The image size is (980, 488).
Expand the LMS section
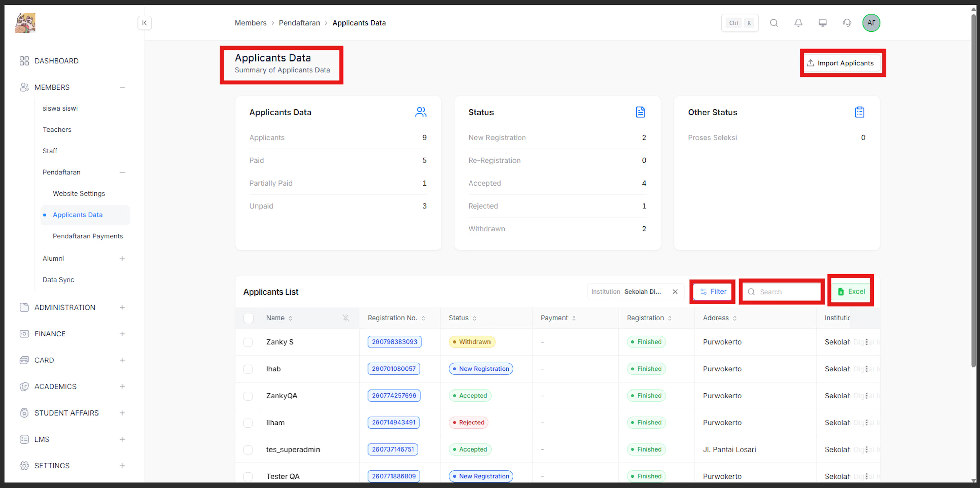coord(122,439)
